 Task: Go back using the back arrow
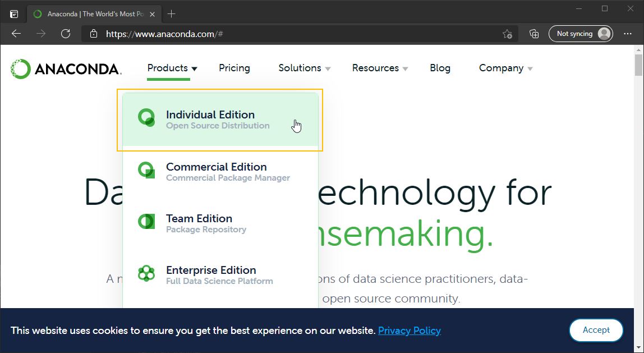click(x=16, y=34)
